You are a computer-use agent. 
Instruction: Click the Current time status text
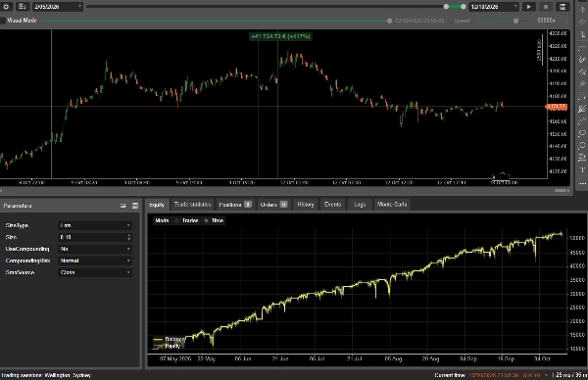pos(487,375)
